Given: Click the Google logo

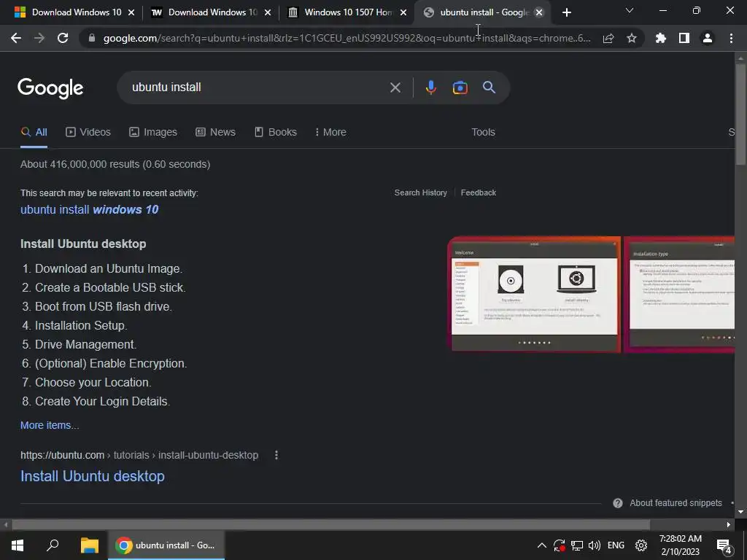Looking at the screenshot, I should pyautogui.click(x=50, y=88).
